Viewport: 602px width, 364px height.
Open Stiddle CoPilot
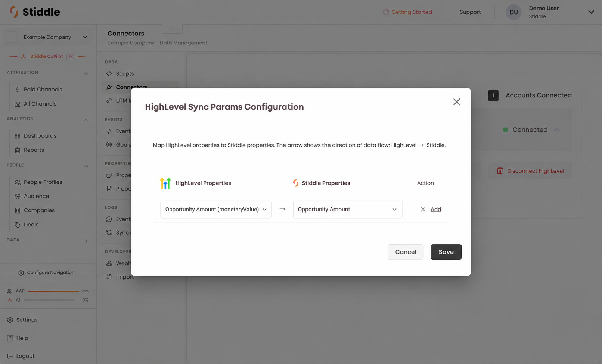[x=47, y=56]
